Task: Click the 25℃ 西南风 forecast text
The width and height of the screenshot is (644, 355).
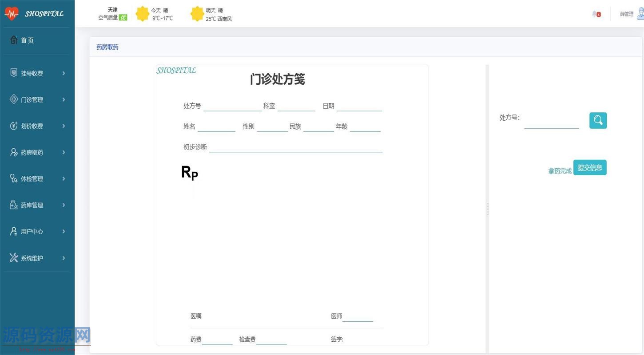Action: tap(219, 19)
